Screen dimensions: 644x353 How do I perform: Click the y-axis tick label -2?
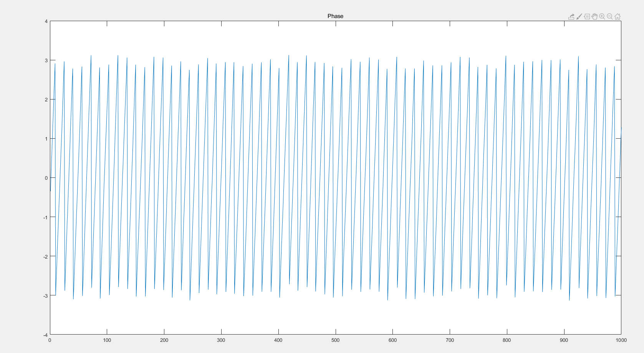click(46, 257)
